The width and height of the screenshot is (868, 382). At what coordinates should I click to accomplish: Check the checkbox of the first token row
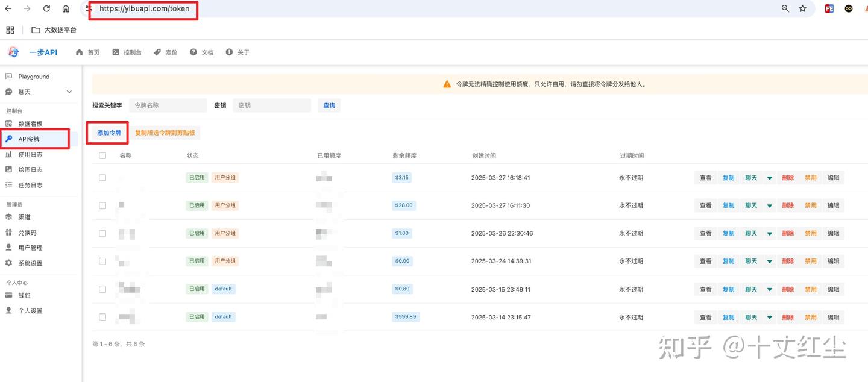point(102,177)
